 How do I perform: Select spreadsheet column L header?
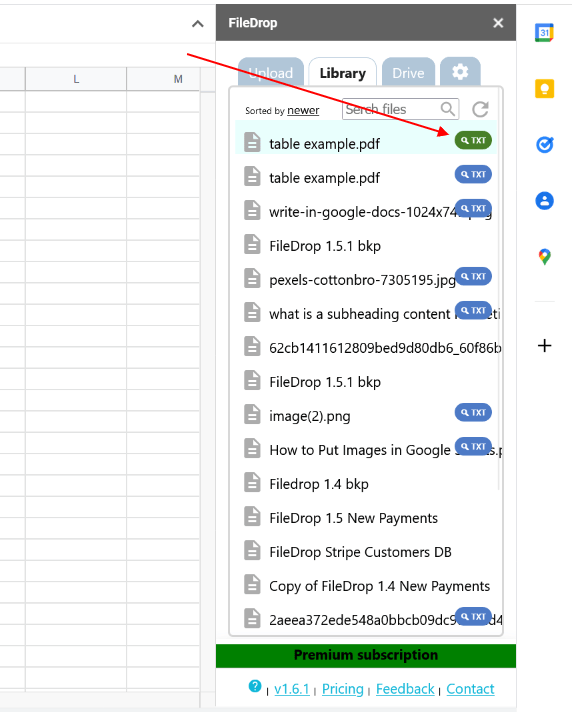click(76, 79)
